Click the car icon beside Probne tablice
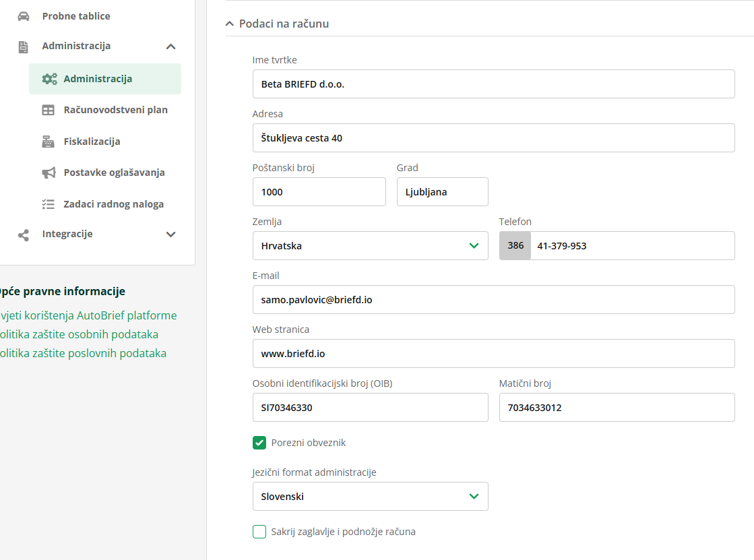754x560 pixels. coord(24,16)
